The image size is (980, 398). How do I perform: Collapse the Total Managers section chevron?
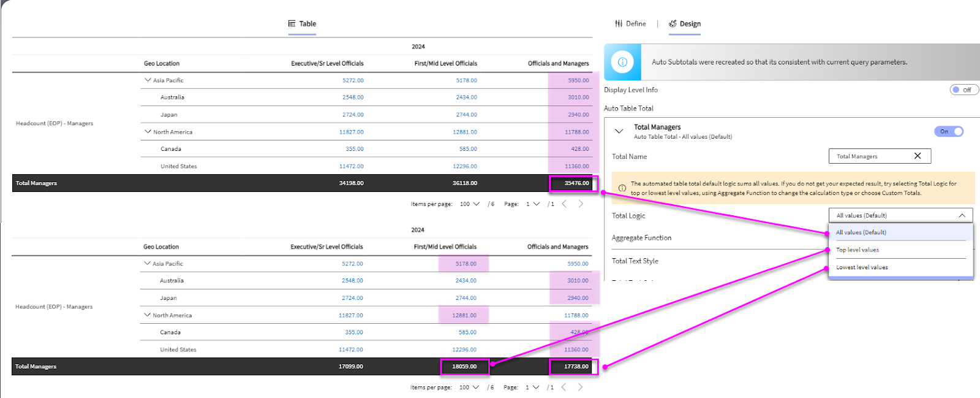click(619, 131)
